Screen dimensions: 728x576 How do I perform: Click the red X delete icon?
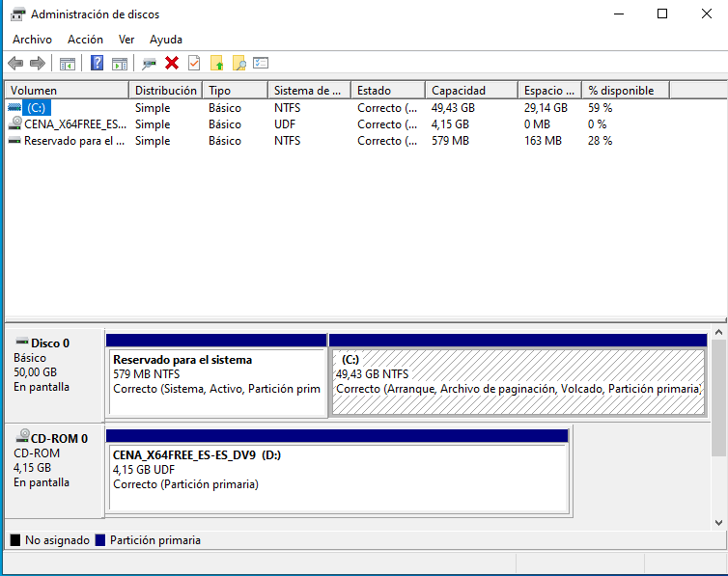[172, 64]
